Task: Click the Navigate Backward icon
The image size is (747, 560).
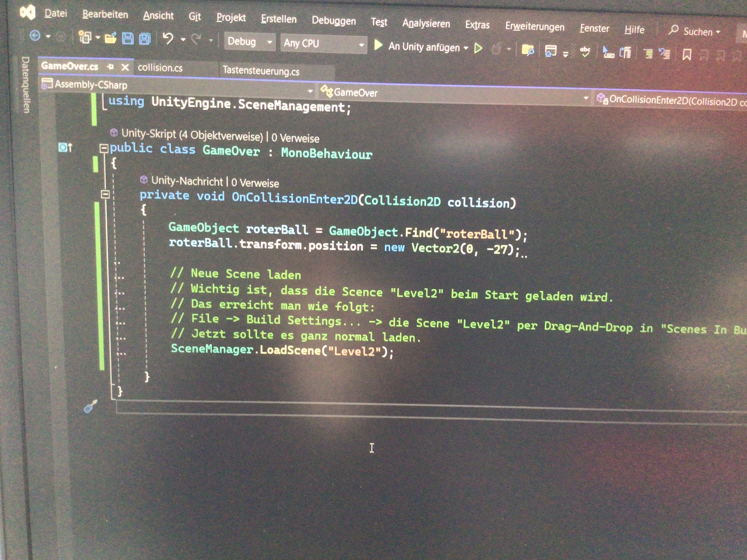Action: [x=35, y=36]
